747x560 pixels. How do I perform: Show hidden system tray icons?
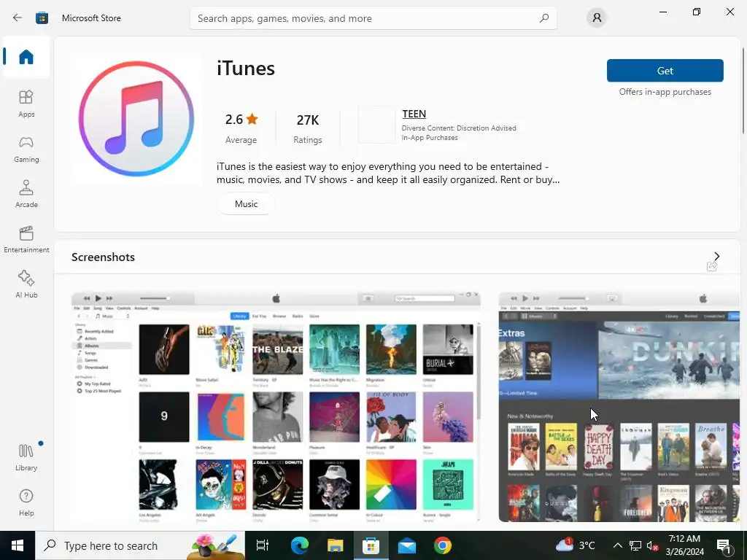tap(617, 545)
